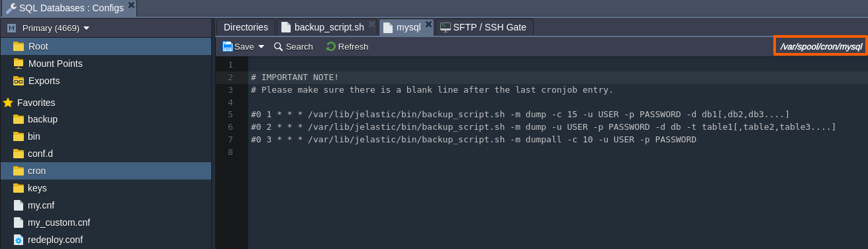Click the /var/spool/cron/mysql path label

point(821,46)
